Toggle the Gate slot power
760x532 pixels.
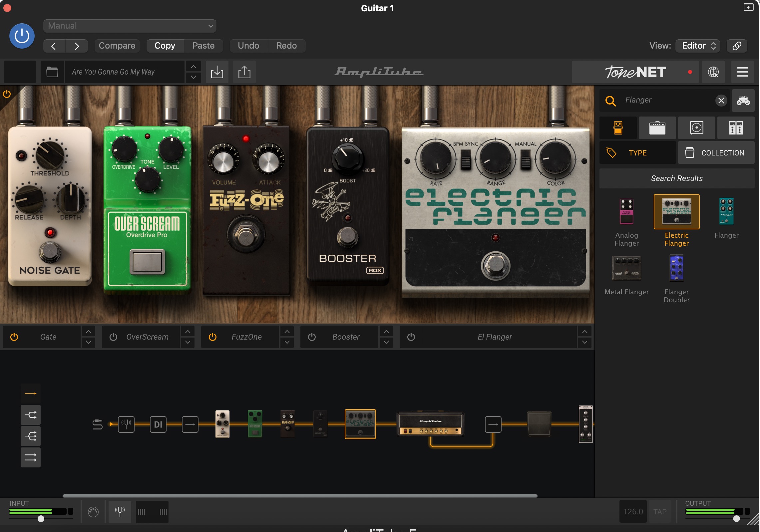click(14, 337)
